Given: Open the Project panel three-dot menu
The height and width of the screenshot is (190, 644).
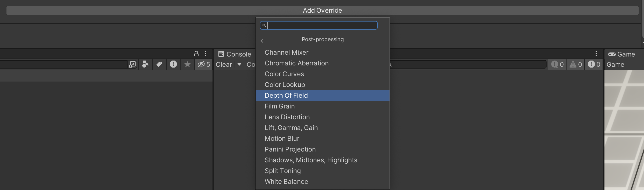Looking at the screenshot, I should [x=206, y=54].
